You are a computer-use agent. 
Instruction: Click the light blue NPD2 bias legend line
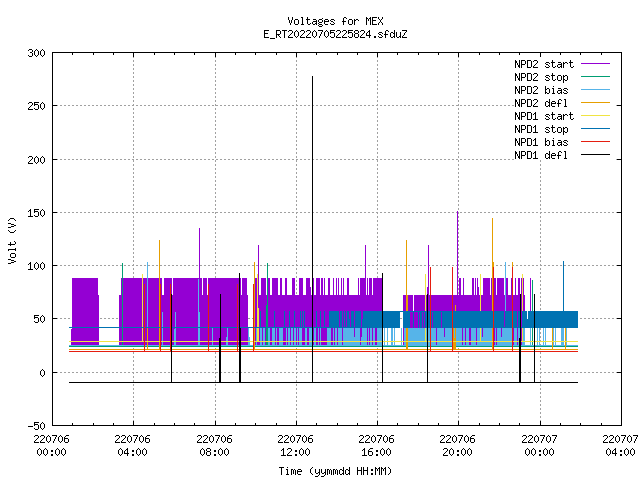595,89
